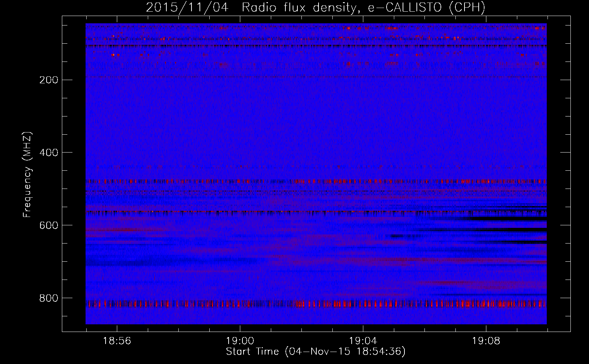The image size is (589, 364).
Task: Click inside the radio spectrogram image
Action: [316, 174]
